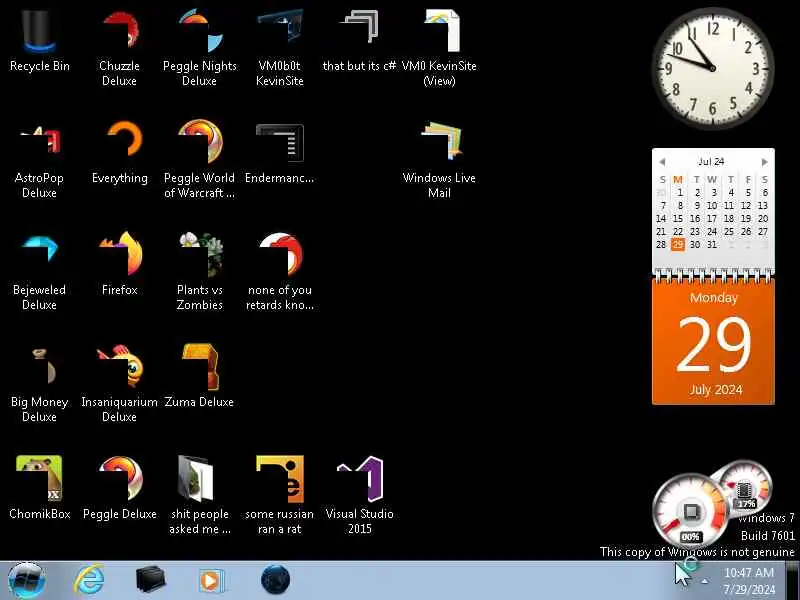Click the 'Jul 24' calendar month header
This screenshot has width=800, height=600.
point(711,162)
